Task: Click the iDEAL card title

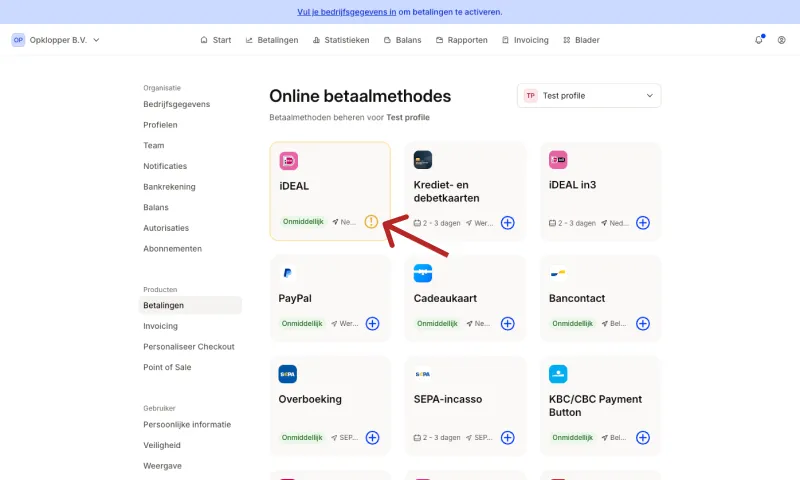Action: (294, 186)
